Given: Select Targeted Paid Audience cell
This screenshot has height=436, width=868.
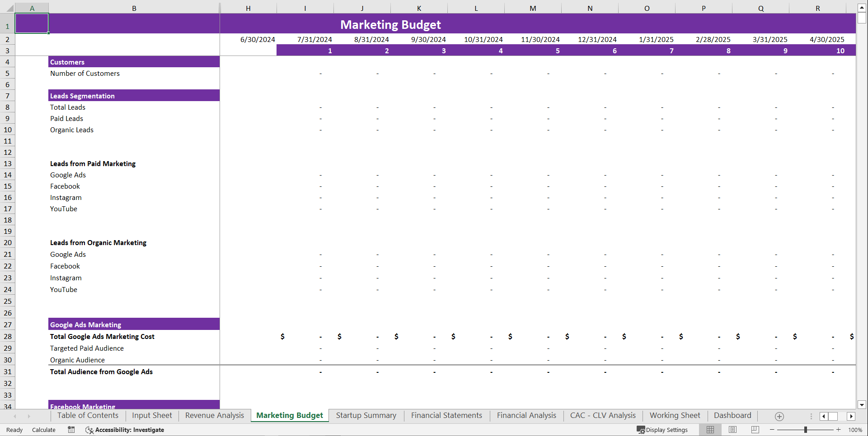Looking at the screenshot, I should 134,348.
